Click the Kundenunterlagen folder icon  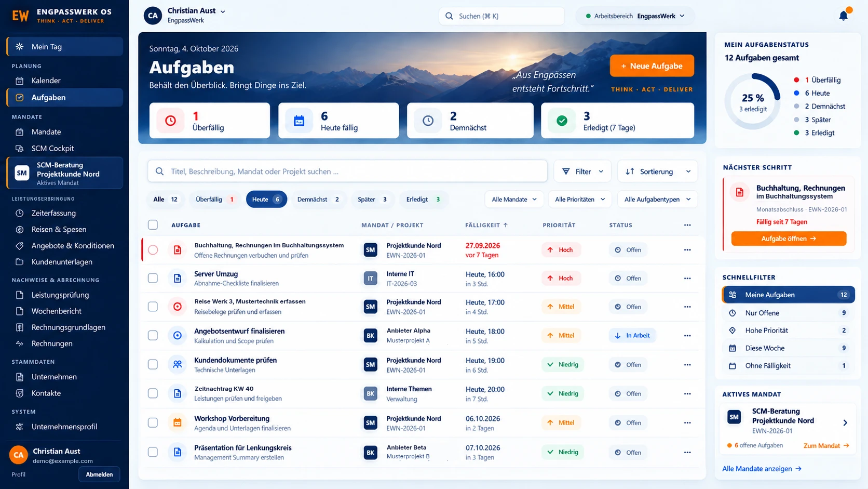click(x=20, y=262)
